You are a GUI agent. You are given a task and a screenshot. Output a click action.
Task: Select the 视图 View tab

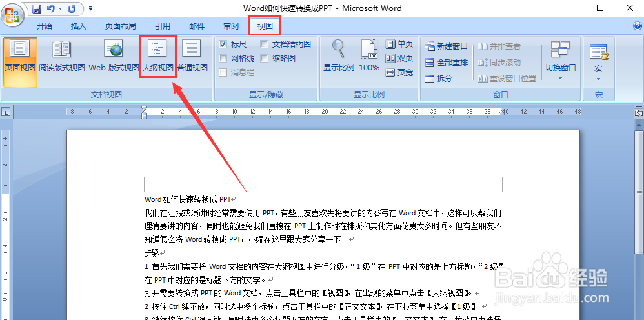coord(265,26)
